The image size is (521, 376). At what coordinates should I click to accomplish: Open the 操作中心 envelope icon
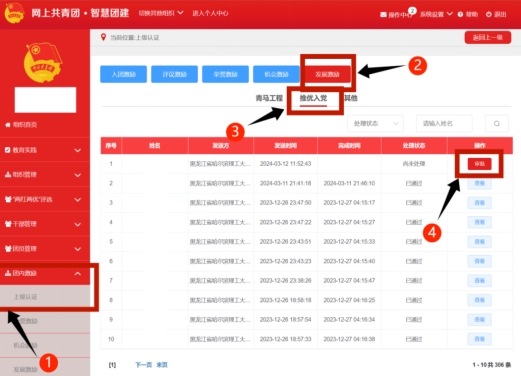[x=383, y=14]
